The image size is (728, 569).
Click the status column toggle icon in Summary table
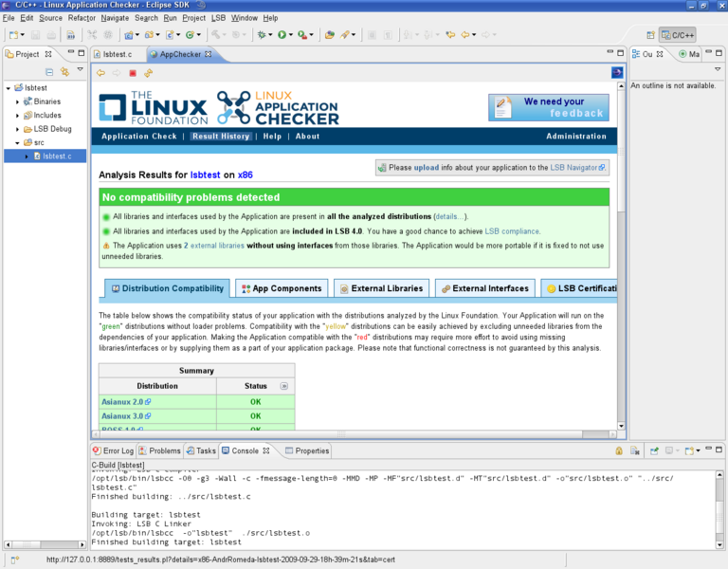[x=284, y=386]
